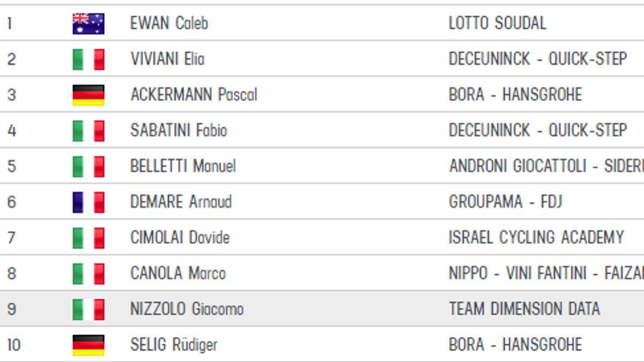Screen dimensions: 644x362
Task: Select NIZZOLO Giacomo in the highlighted row
Action: 187,309
